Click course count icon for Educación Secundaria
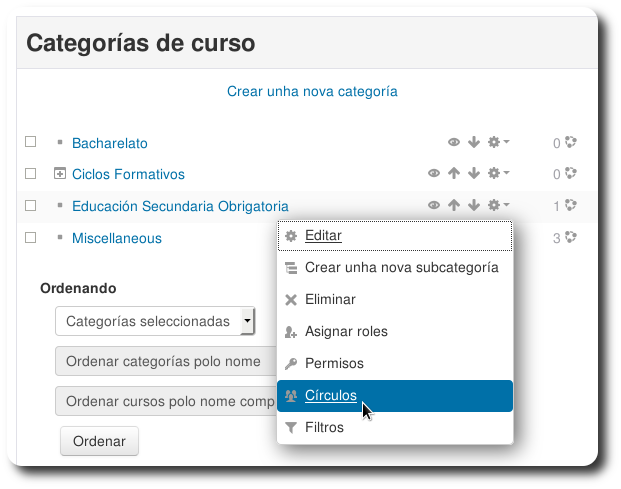Screen dimensions: 621x489 click(571, 205)
